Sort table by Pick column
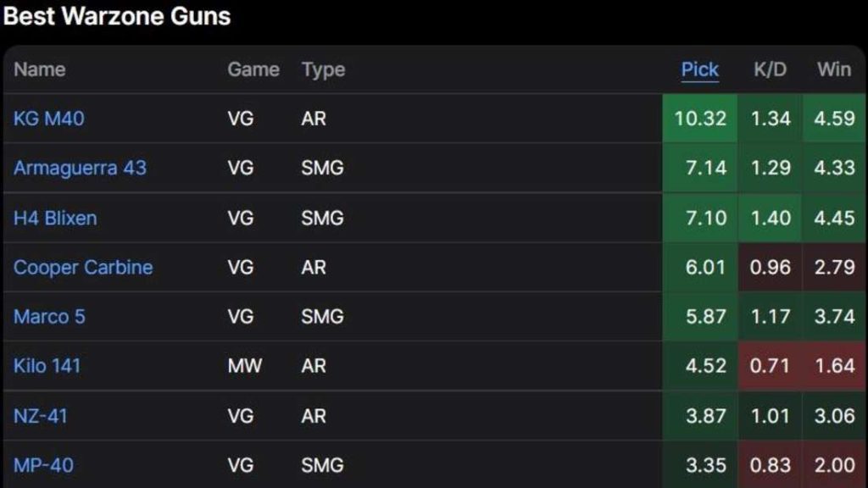 [x=699, y=69]
